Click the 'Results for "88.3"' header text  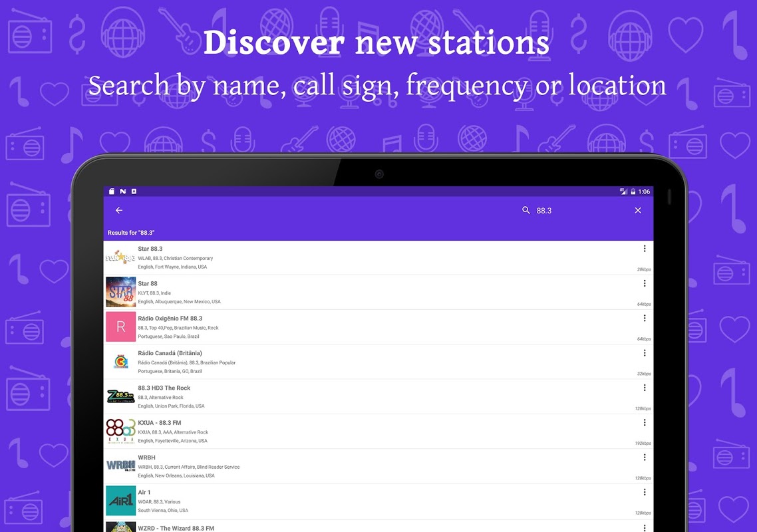tap(131, 233)
